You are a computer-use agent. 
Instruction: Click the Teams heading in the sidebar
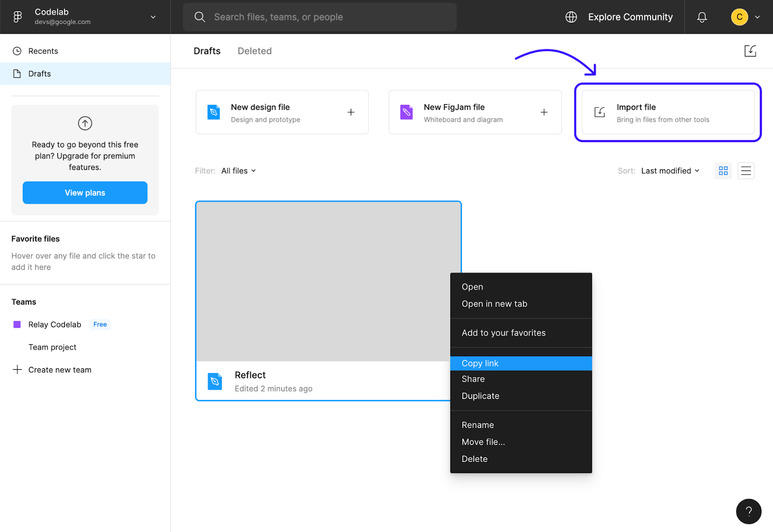click(x=24, y=302)
